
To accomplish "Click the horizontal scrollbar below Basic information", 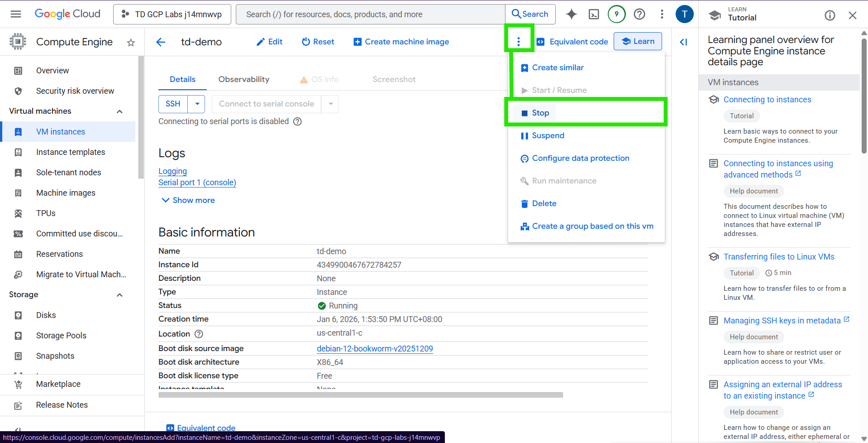I will pos(360,395).
